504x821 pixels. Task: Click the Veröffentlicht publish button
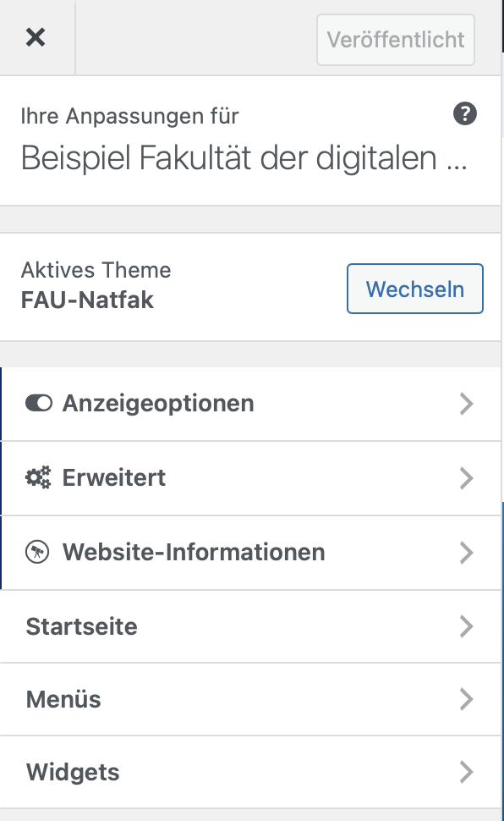click(396, 40)
